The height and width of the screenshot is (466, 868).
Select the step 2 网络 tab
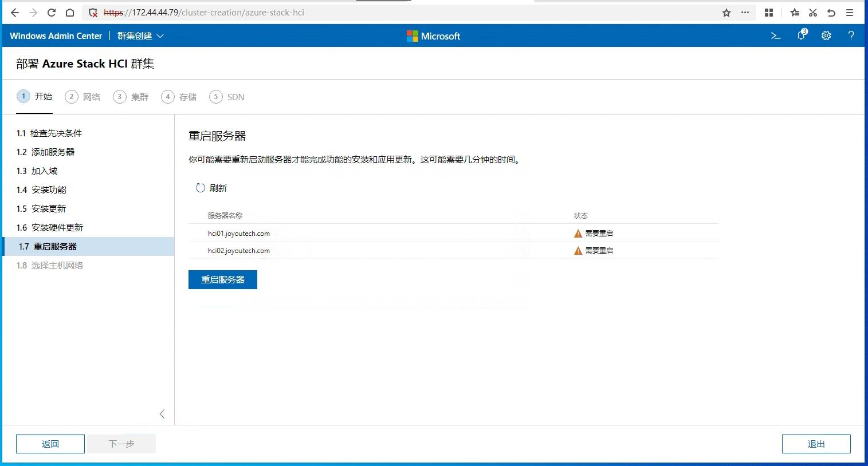click(83, 97)
